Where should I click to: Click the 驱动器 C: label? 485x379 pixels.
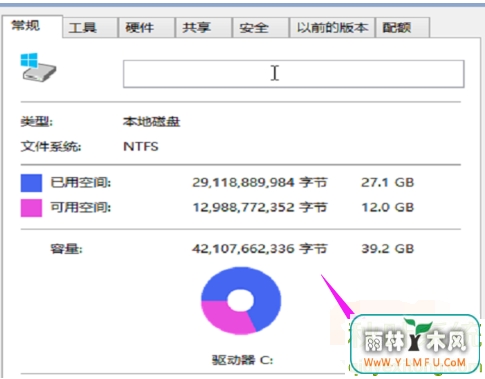click(x=242, y=360)
